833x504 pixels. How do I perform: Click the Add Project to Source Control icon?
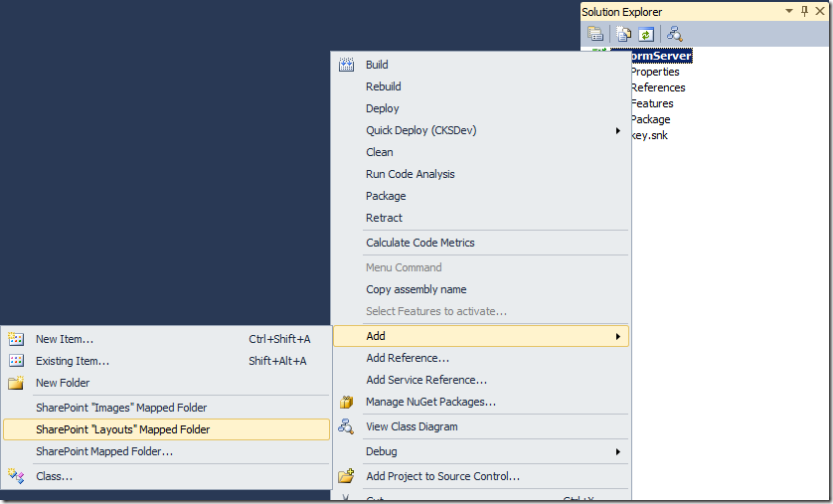point(347,476)
